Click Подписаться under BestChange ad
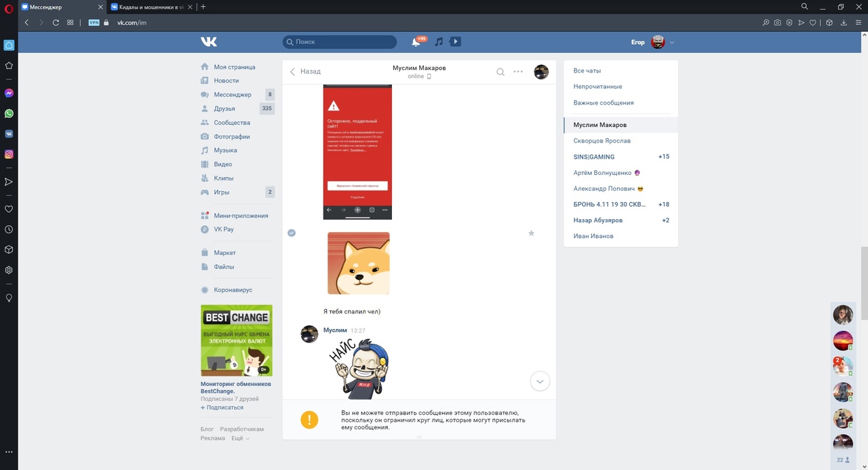Screen dimensions: 868x470 [x=224, y=408]
